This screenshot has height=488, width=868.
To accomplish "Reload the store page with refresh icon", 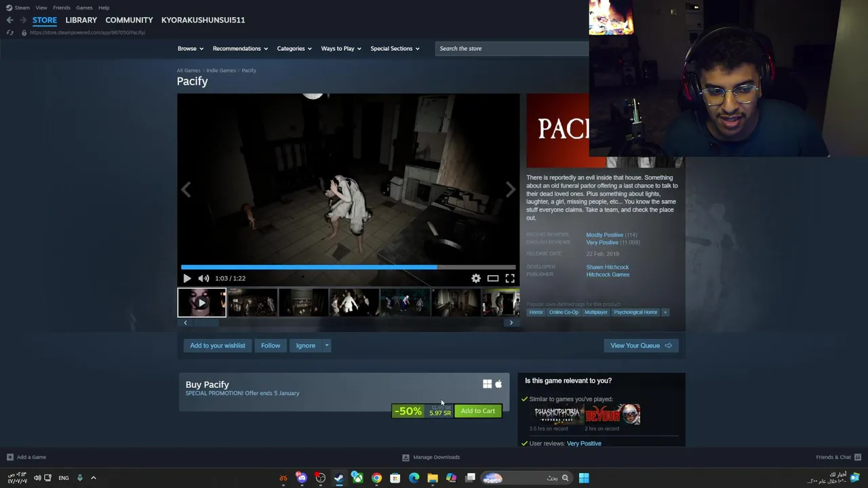I will click(x=9, y=33).
